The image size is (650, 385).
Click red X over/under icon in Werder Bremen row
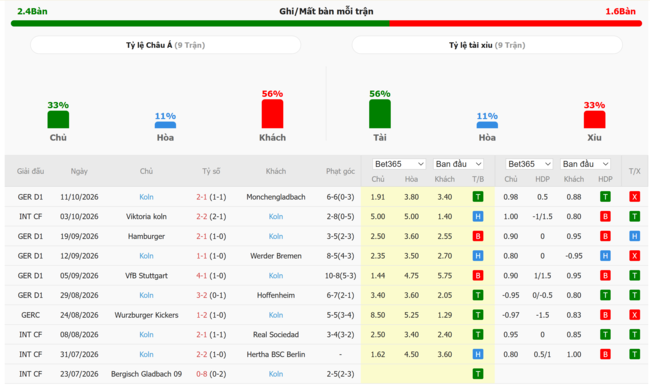click(x=635, y=256)
